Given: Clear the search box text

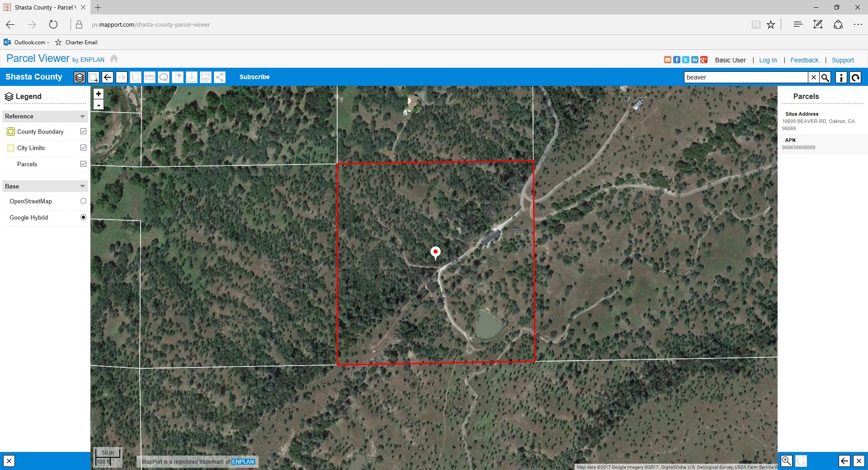Looking at the screenshot, I should 814,77.
